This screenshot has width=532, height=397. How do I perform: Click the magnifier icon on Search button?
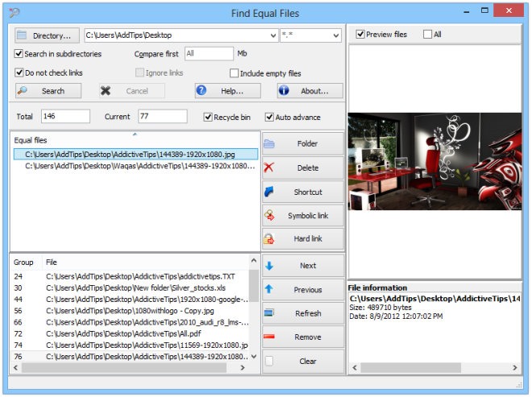click(x=23, y=91)
